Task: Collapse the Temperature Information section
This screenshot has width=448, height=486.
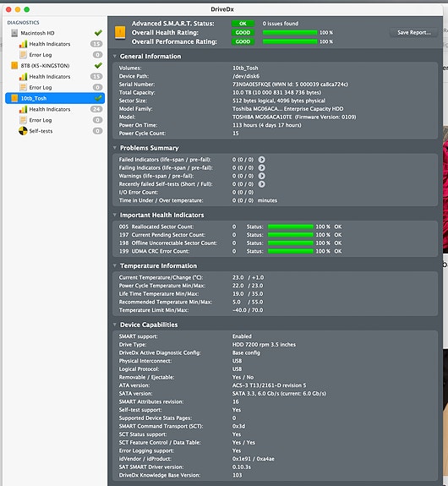Action: tap(115, 265)
